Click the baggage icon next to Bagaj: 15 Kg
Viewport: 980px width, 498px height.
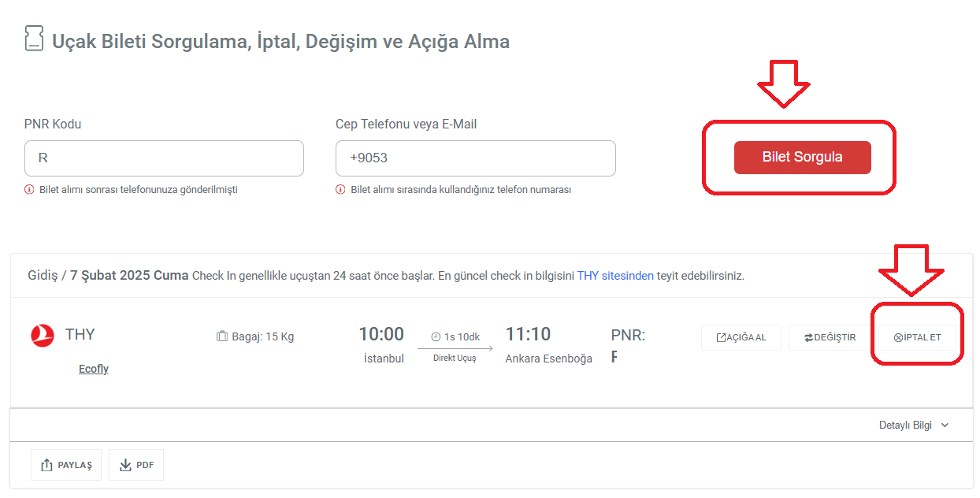coord(222,336)
